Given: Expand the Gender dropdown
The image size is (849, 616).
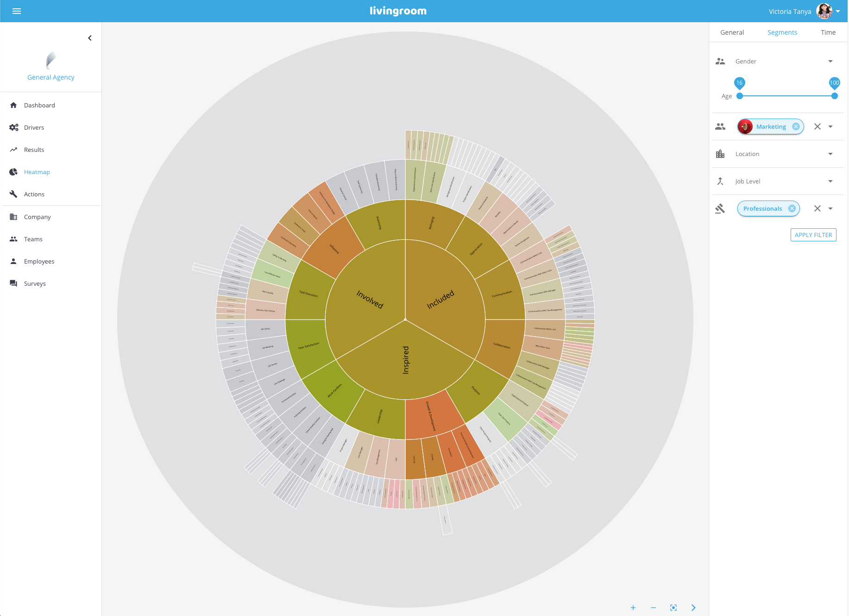Looking at the screenshot, I should pyautogui.click(x=830, y=61).
